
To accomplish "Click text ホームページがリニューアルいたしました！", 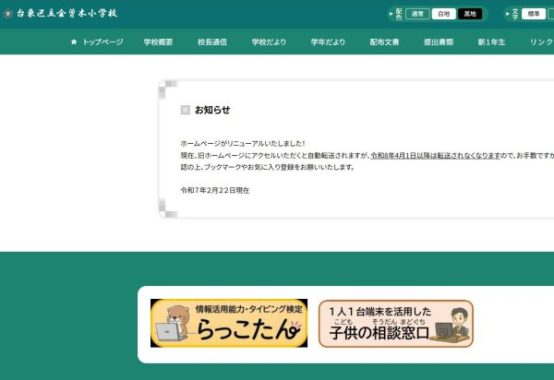I will tap(243, 143).
